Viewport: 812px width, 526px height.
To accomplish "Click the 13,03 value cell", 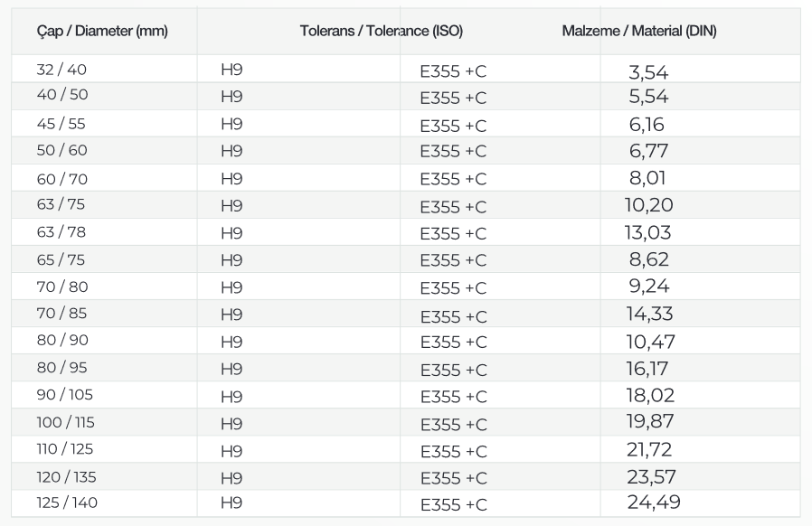I will pos(648,233).
